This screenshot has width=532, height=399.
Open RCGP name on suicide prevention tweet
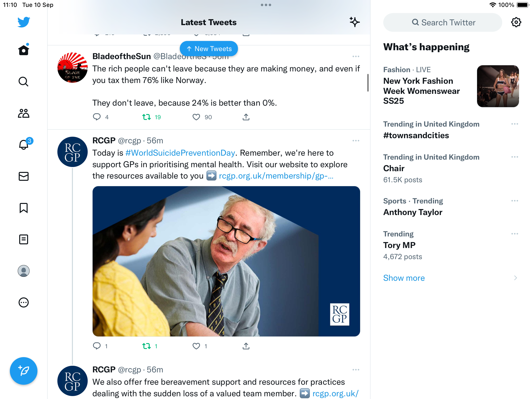pyautogui.click(x=104, y=140)
